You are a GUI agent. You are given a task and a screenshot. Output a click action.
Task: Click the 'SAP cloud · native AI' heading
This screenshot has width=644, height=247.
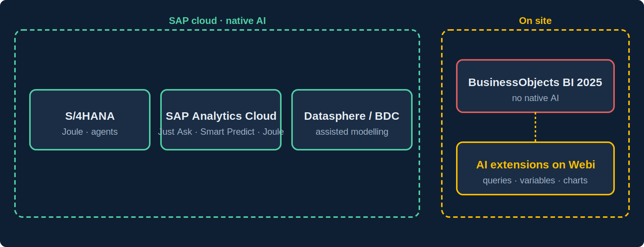pyautogui.click(x=217, y=21)
